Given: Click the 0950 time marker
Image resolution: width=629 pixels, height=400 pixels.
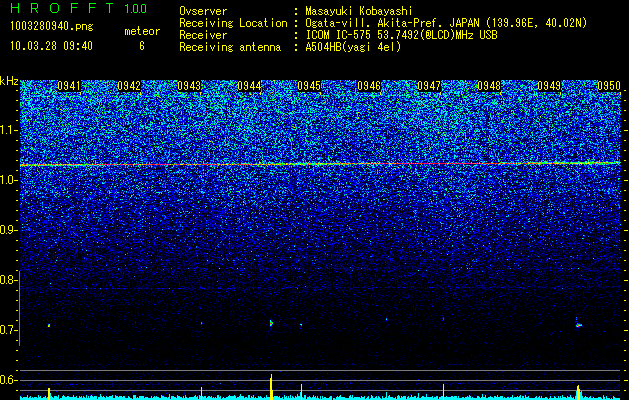Looking at the screenshot, I should click(x=609, y=86).
